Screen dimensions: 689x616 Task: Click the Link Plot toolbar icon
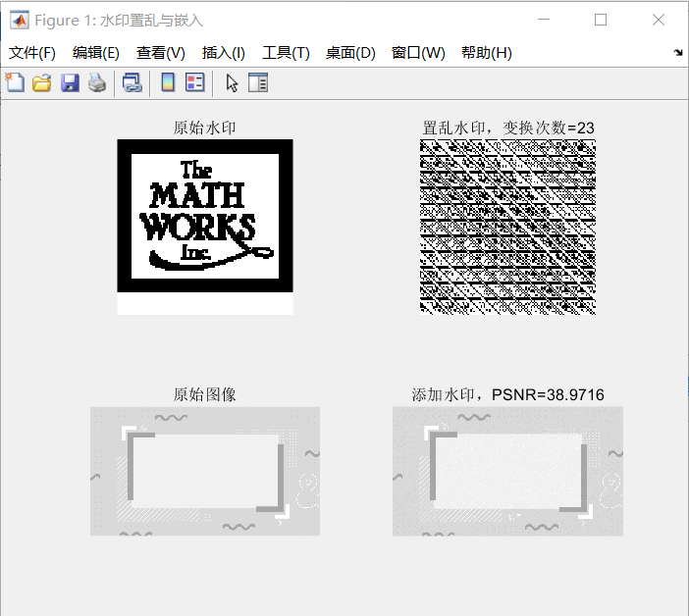pyautogui.click(x=132, y=82)
